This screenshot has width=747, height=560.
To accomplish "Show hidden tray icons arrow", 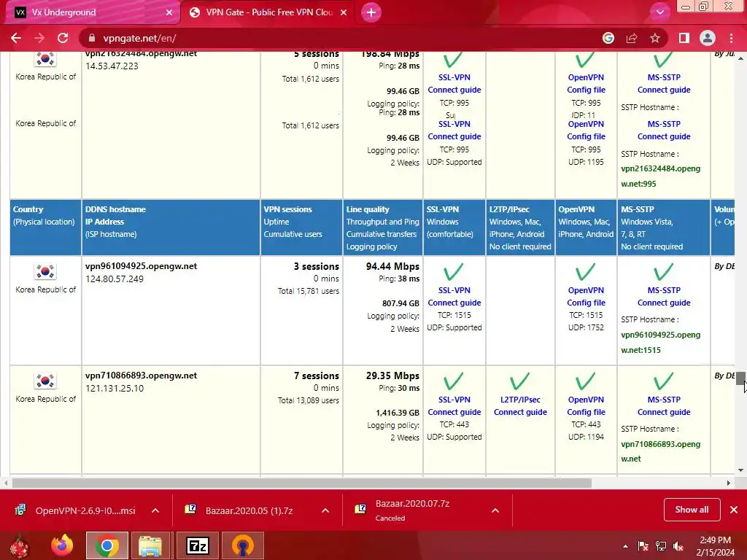I will [625, 546].
